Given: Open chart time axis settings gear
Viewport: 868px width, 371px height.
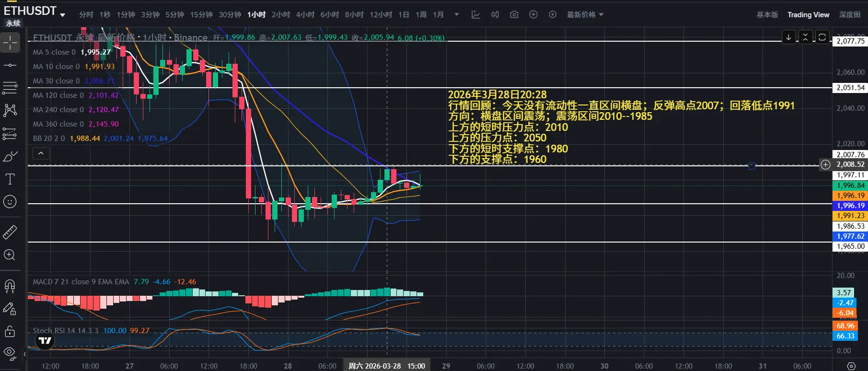Looking at the screenshot, I should 851,366.
